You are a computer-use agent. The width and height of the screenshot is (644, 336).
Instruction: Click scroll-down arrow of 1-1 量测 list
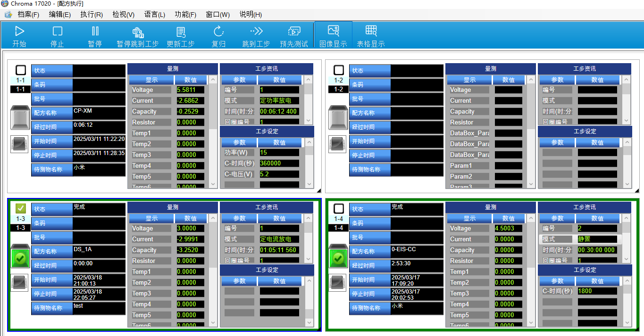[x=213, y=184]
